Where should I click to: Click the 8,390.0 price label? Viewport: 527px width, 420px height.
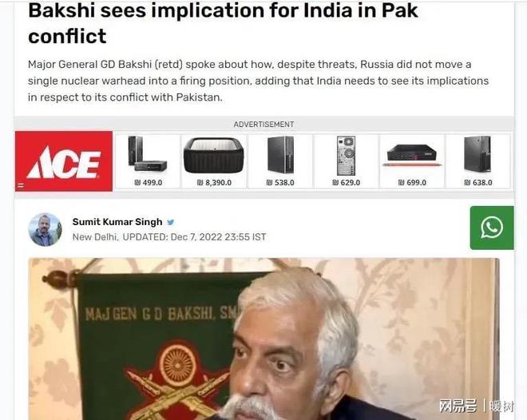click(x=214, y=182)
